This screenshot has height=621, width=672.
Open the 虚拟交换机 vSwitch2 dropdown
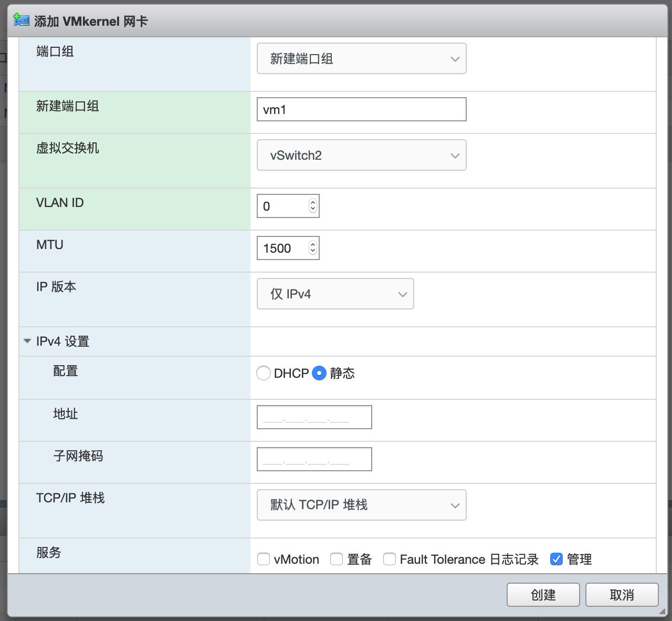361,156
